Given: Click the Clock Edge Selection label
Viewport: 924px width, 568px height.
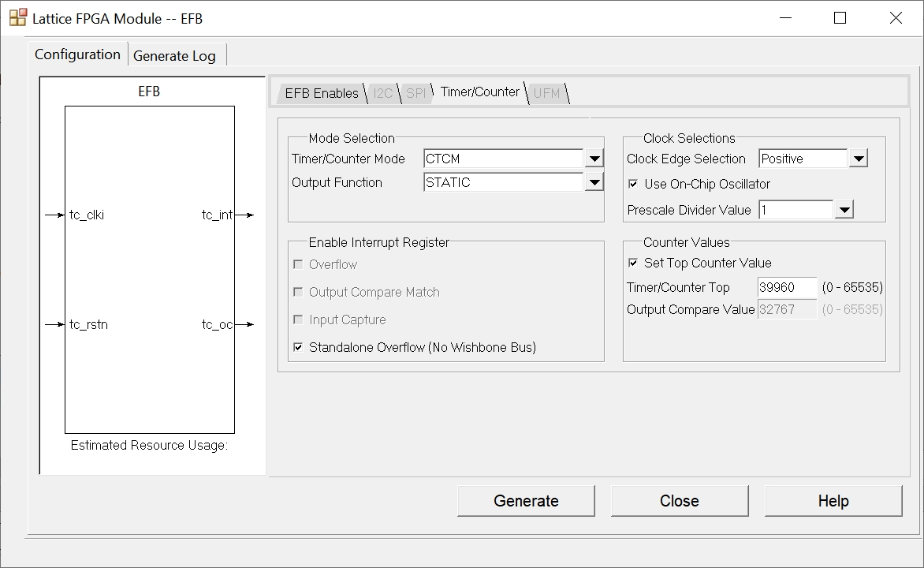Looking at the screenshot, I should 686,159.
